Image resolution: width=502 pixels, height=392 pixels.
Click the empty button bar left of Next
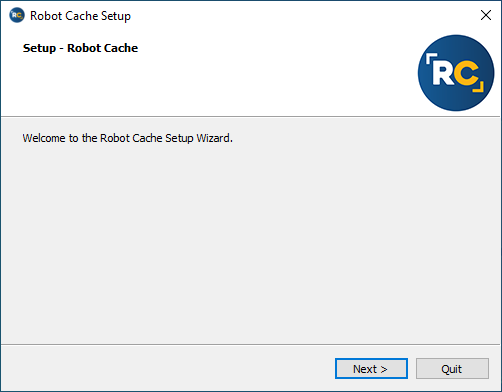[x=167, y=368]
